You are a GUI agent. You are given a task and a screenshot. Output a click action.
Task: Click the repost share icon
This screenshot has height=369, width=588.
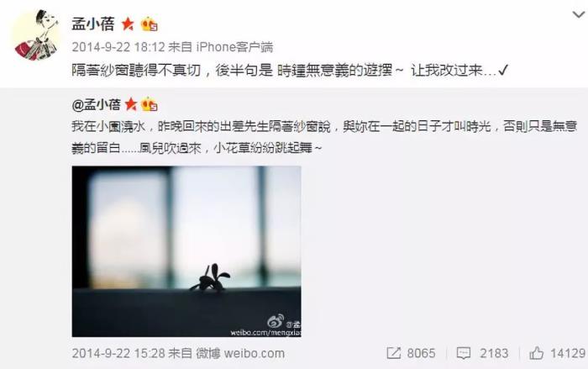(x=394, y=353)
